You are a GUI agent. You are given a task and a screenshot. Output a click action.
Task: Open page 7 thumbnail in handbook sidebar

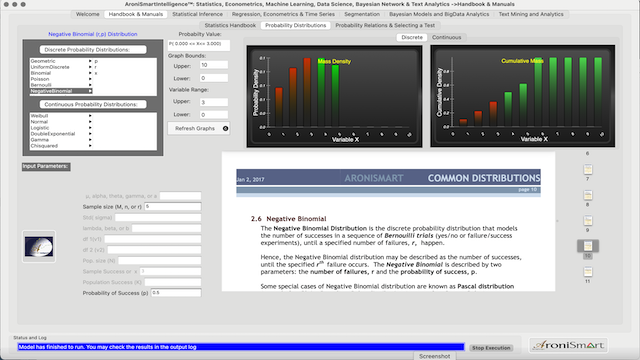(588, 169)
